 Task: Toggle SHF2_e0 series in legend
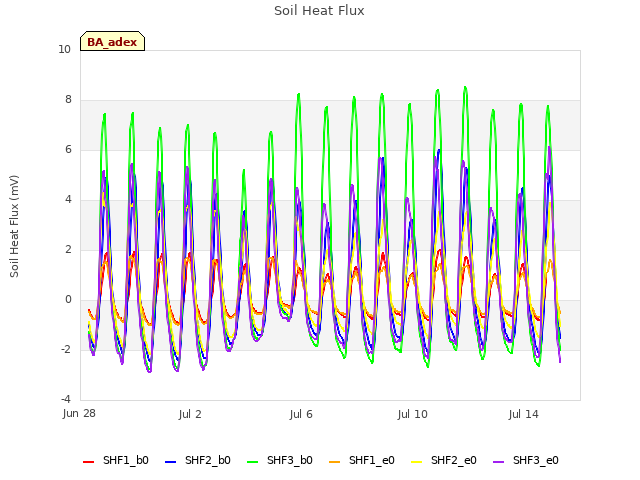coord(444,460)
